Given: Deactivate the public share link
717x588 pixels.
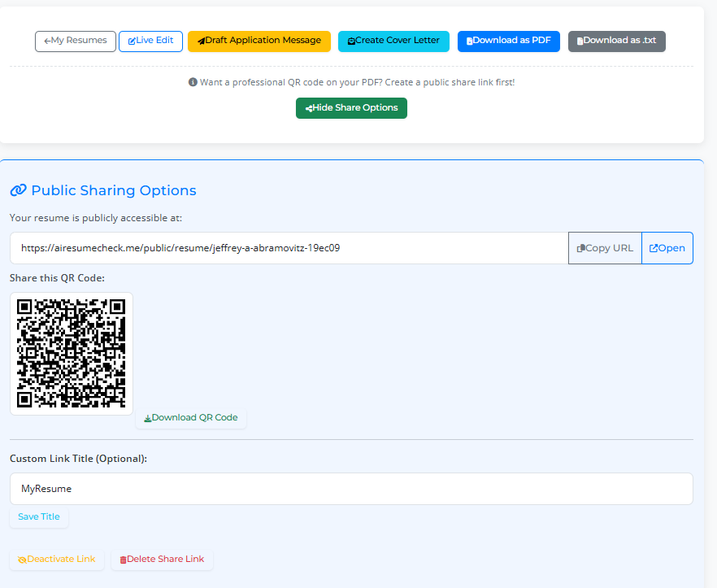Looking at the screenshot, I should tap(56, 559).
